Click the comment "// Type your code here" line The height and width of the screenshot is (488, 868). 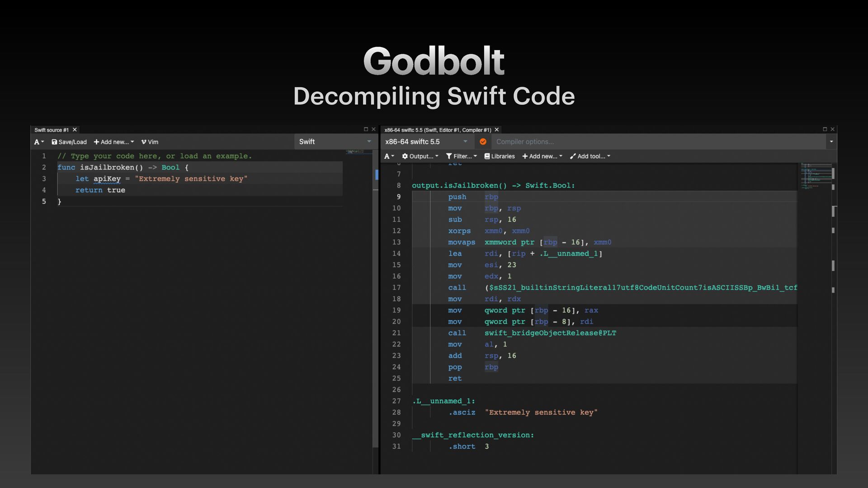click(x=155, y=156)
